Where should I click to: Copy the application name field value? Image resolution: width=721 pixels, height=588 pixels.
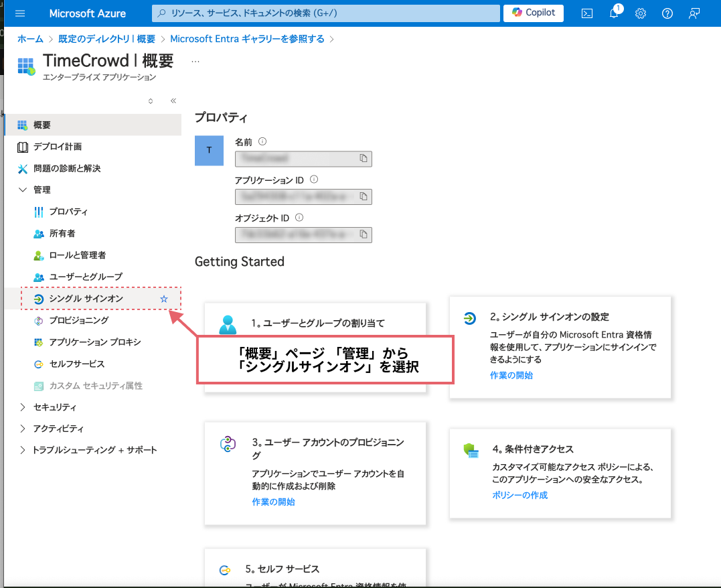tap(364, 159)
